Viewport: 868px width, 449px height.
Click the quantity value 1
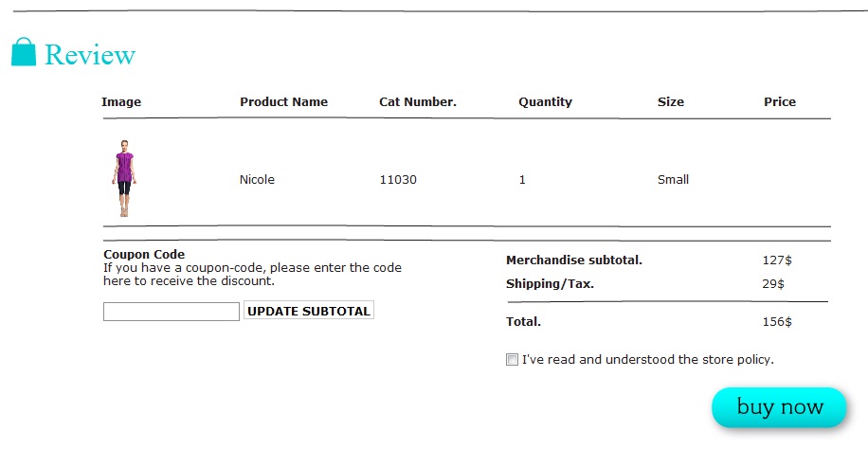[522, 179]
